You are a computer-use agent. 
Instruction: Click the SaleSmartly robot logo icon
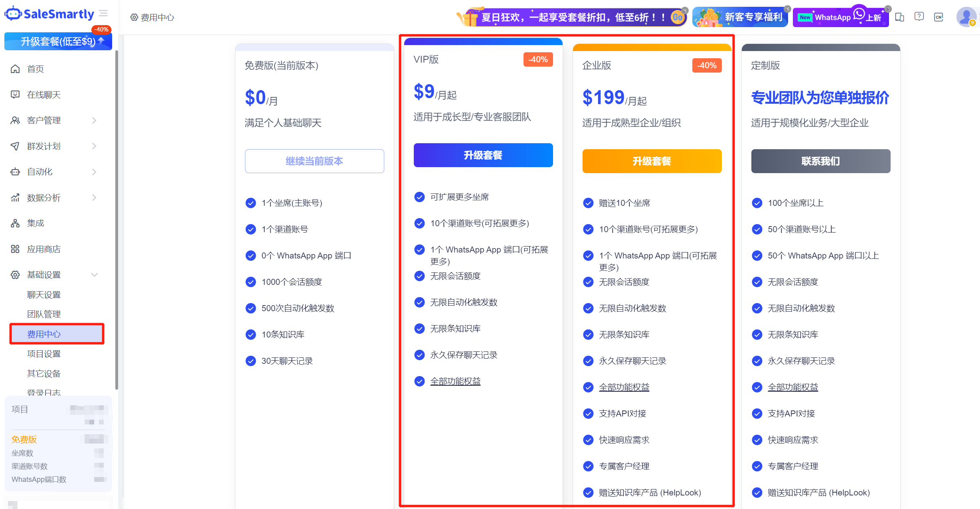pyautogui.click(x=14, y=14)
